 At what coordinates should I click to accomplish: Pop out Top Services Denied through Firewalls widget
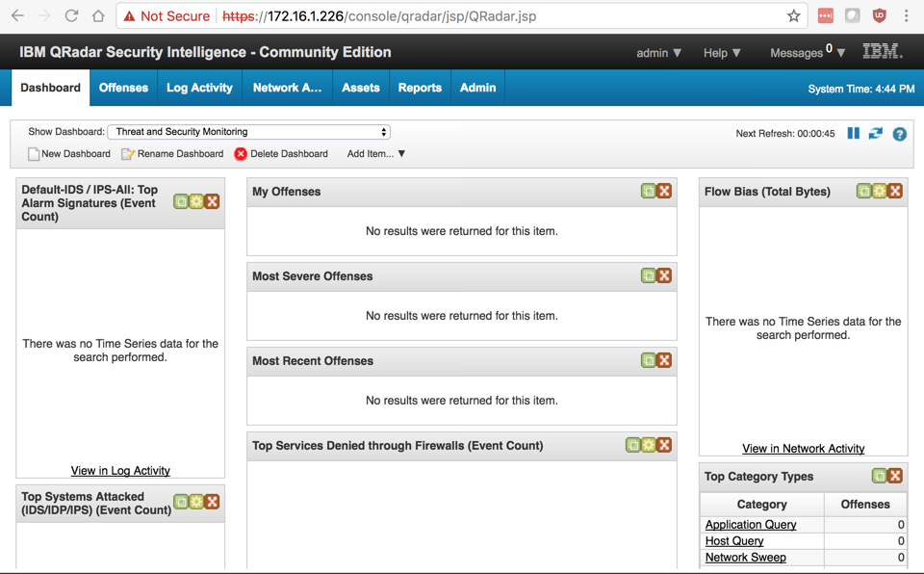coord(633,445)
